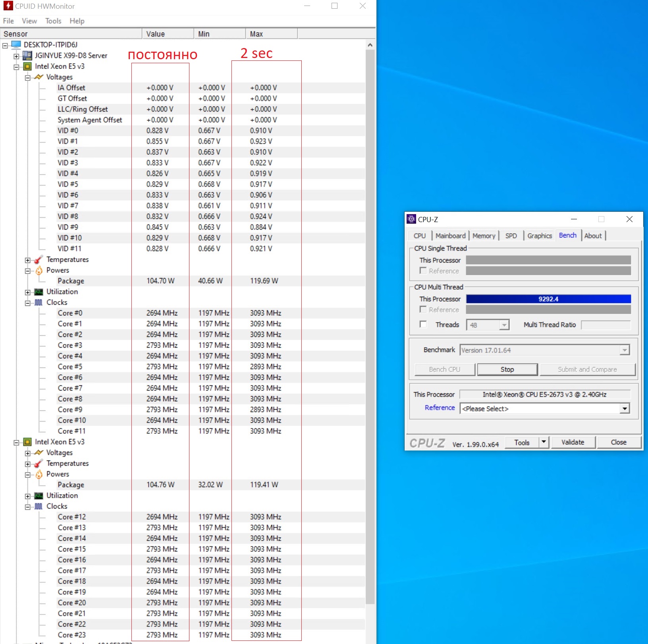
Task: Click the Clocks icon directly above Core #12
Action: point(39,506)
